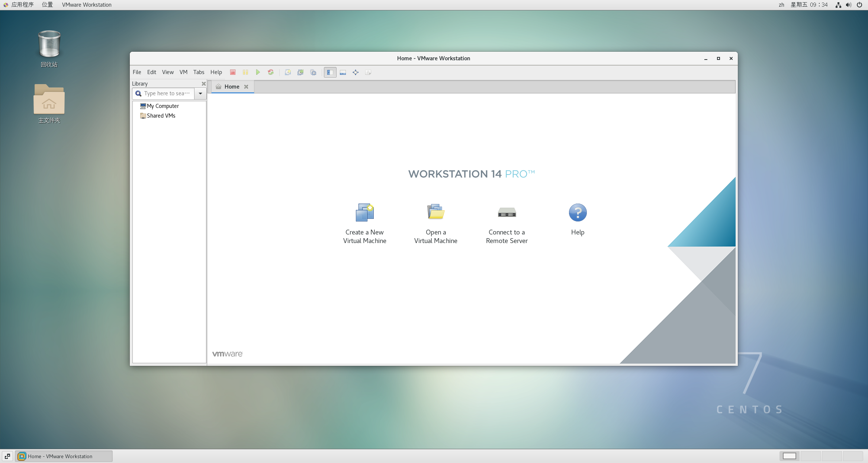Click the Connect to a Remote Server icon
868x463 pixels.
tap(507, 213)
